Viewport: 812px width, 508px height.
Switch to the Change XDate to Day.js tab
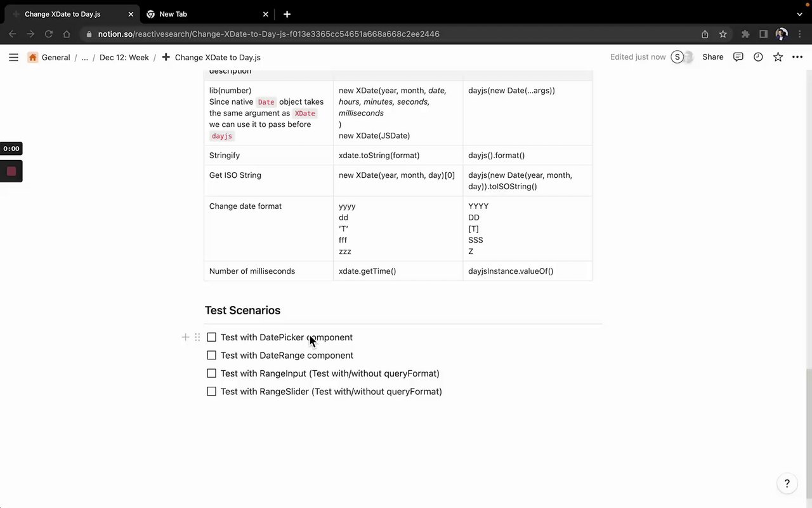[70, 14]
